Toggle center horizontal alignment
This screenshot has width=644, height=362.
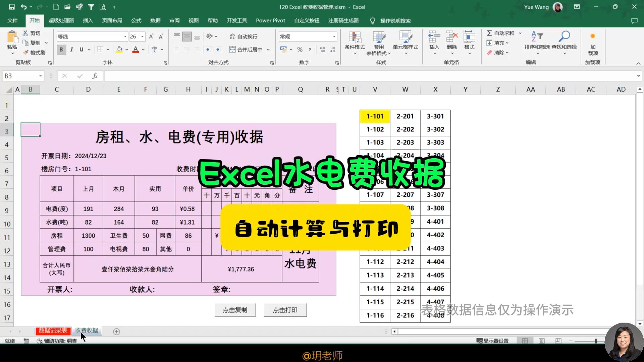click(x=187, y=50)
